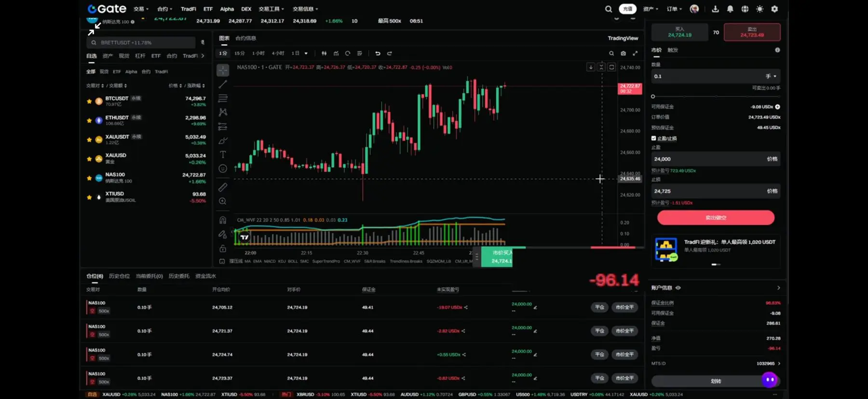The image size is (868, 399).
Task: Switch to the 历史仓位 tab
Action: [x=119, y=276]
